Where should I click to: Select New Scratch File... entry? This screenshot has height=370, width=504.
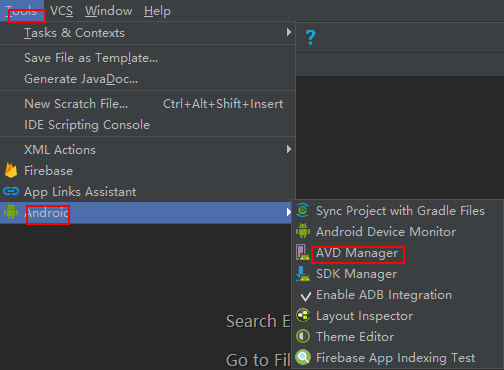tap(147, 104)
